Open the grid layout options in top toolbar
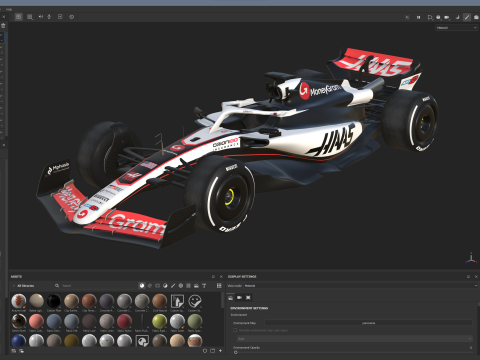This screenshot has width=480, height=360. click(x=30, y=17)
